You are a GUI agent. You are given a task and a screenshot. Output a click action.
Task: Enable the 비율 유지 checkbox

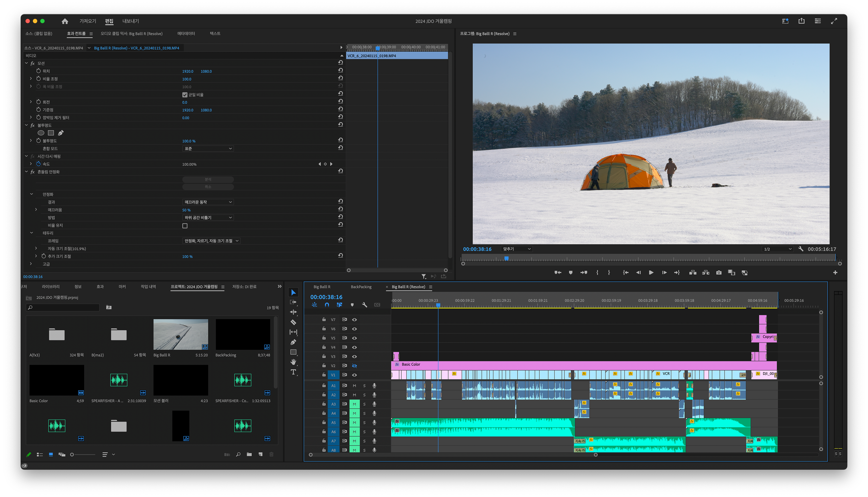point(185,226)
